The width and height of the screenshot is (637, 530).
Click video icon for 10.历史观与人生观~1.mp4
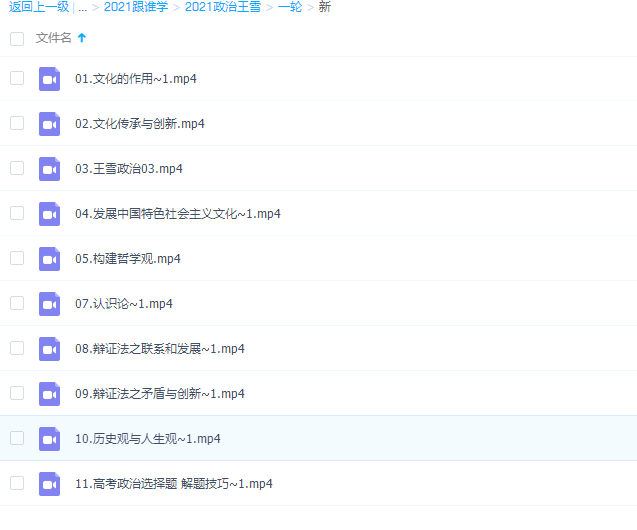click(49, 439)
